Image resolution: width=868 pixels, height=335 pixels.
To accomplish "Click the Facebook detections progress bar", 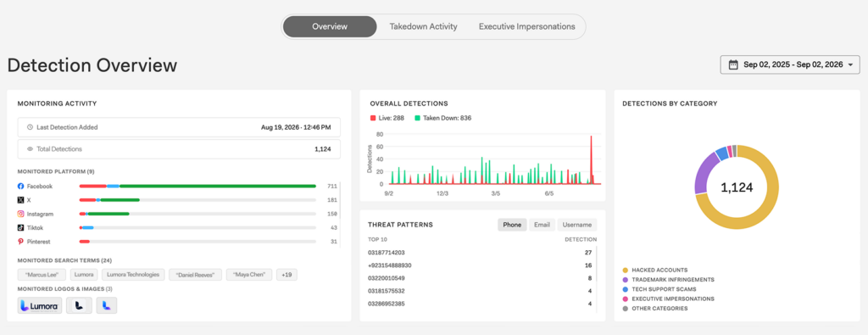I will click(198, 186).
